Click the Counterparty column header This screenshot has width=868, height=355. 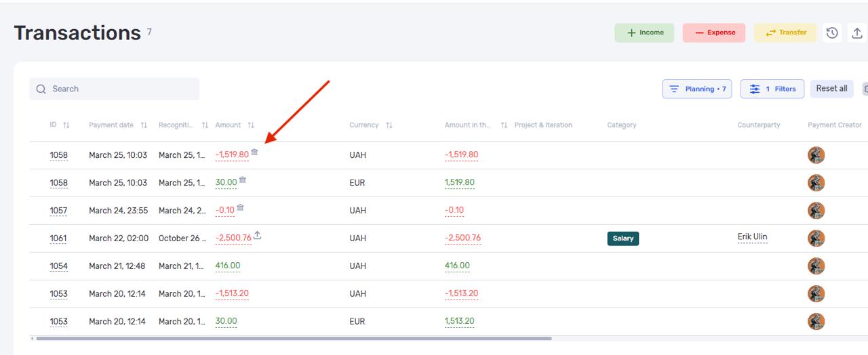[759, 125]
